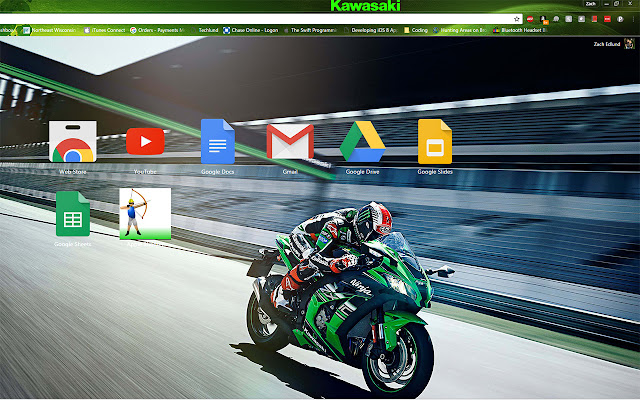Open Google Docs from the apps grid
This screenshot has height=400, width=640.
tap(218, 141)
